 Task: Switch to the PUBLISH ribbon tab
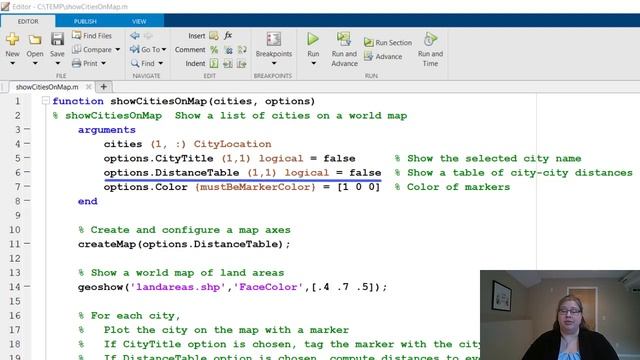click(x=85, y=21)
